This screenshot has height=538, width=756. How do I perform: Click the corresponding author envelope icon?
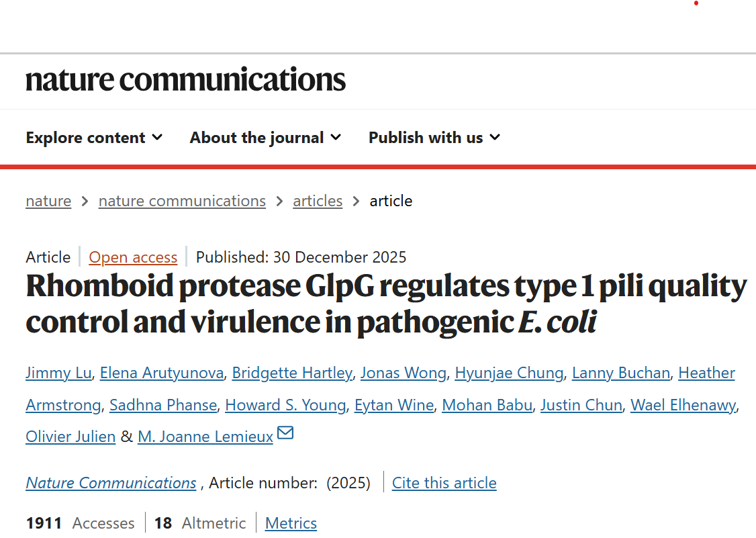[x=285, y=433]
